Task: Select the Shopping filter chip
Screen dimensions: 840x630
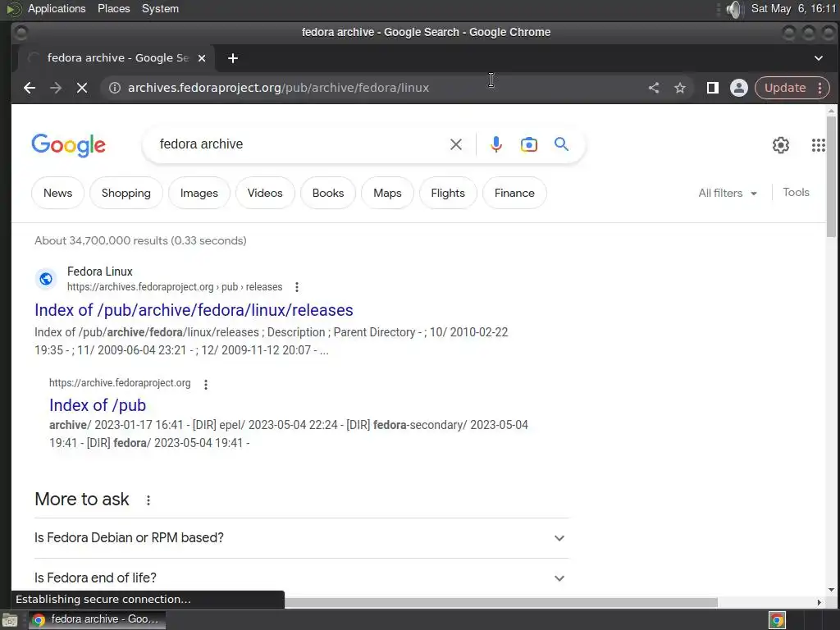Action: pos(126,193)
